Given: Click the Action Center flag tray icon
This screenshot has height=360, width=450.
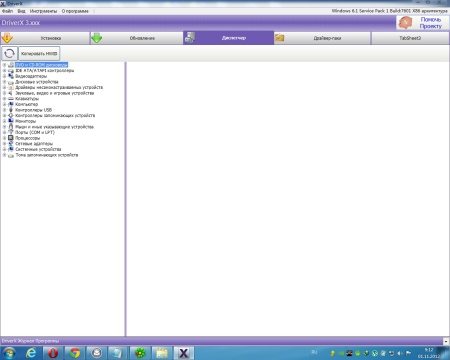Looking at the screenshot, I should [408, 353].
